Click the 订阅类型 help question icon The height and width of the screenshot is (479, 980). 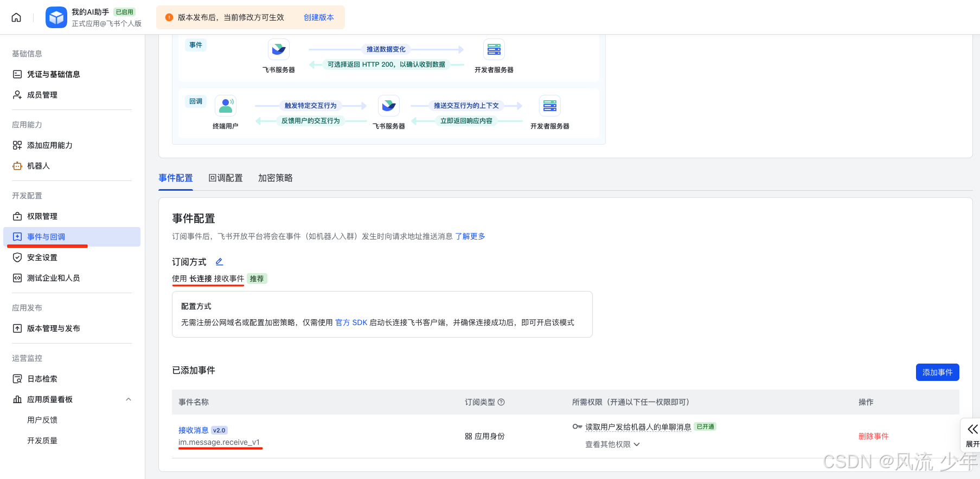[x=501, y=402]
